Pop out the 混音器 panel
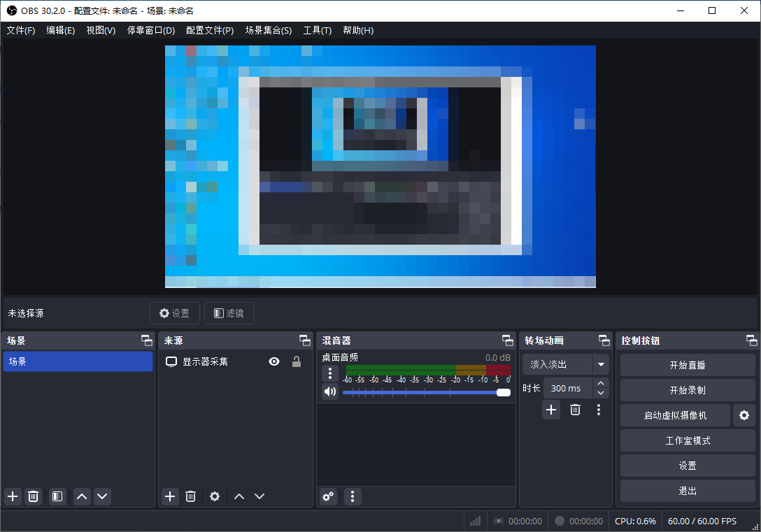 (508, 340)
